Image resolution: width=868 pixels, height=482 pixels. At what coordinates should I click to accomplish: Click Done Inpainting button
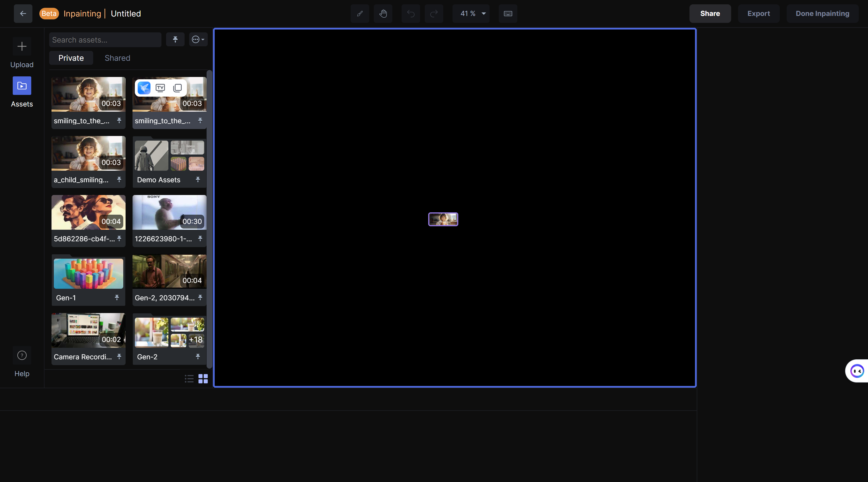[822, 14]
